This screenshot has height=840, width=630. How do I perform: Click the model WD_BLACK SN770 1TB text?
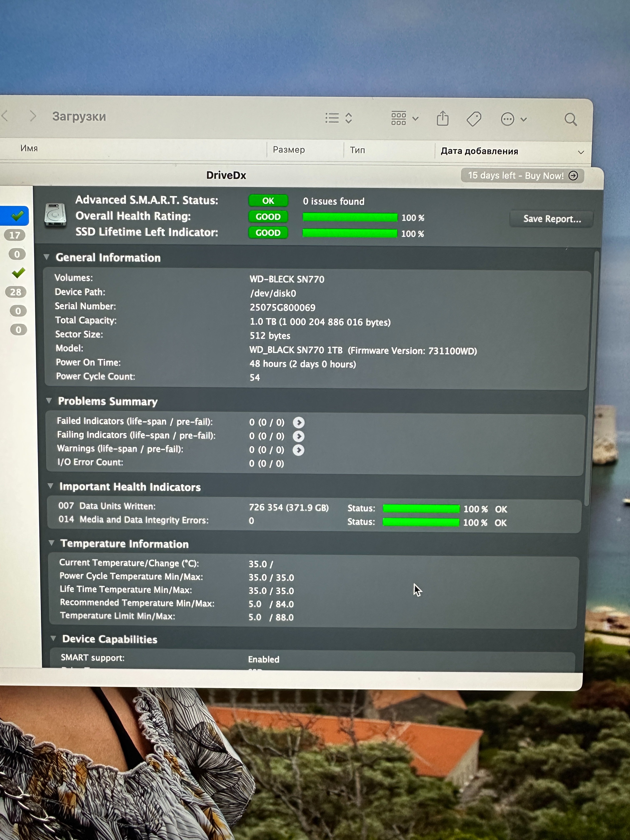[296, 350]
